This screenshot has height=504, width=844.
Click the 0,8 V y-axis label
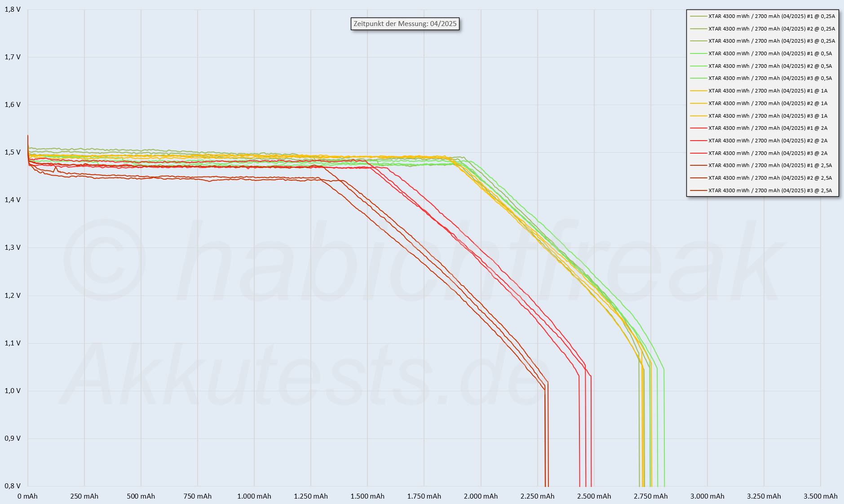[x=13, y=486]
